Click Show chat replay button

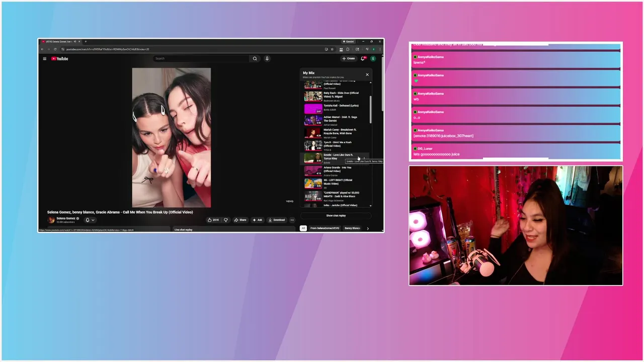tap(336, 216)
